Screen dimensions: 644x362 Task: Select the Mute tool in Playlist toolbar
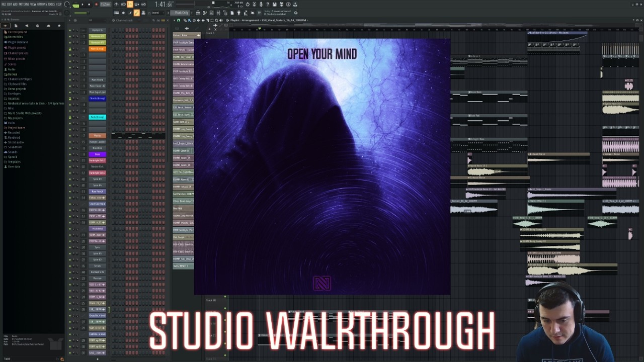[x=199, y=20]
